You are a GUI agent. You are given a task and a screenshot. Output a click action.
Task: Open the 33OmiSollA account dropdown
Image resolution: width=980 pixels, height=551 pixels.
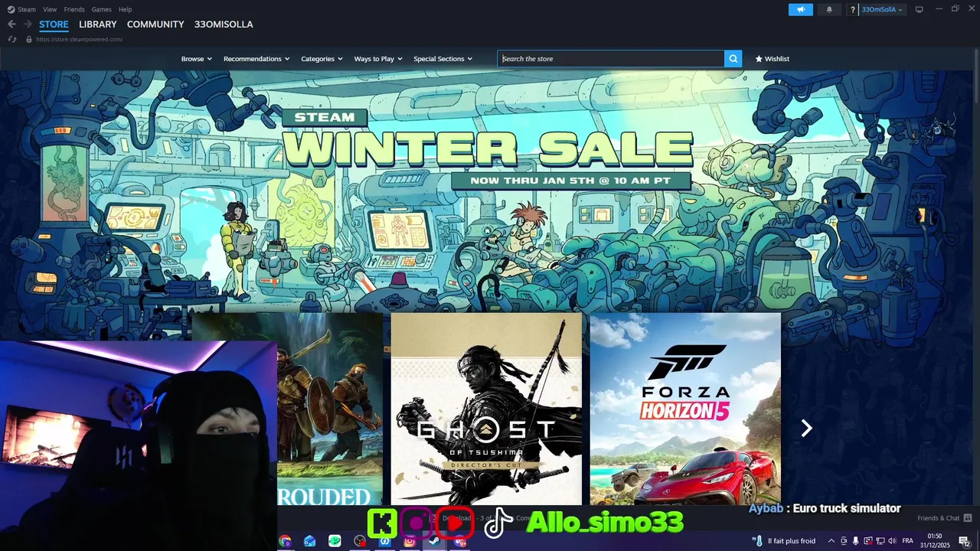coord(882,10)
